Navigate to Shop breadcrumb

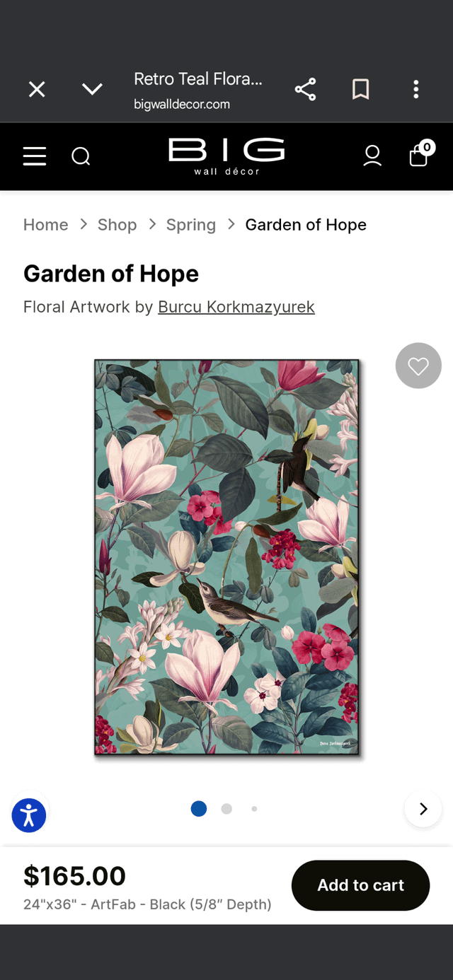point(117,225)
